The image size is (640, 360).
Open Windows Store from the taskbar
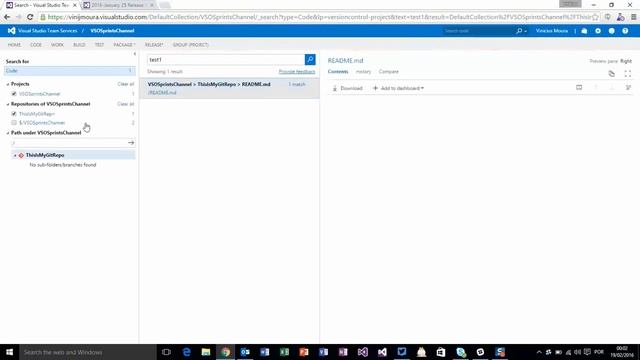pyautogui.click(x=441, y=352)
